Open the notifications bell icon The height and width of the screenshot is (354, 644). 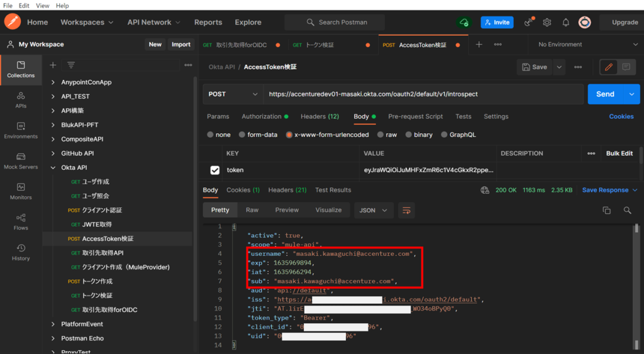[x=565, y=22]
